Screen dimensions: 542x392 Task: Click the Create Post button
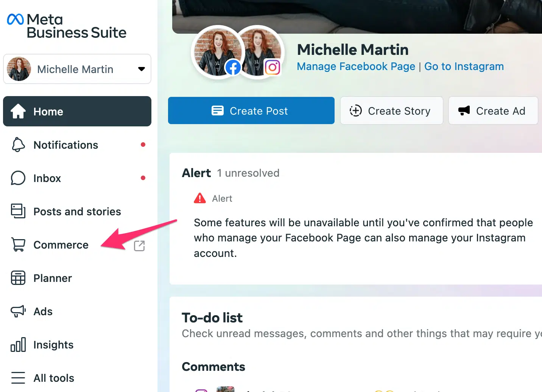pyautogui.click(x=251, y=110)
